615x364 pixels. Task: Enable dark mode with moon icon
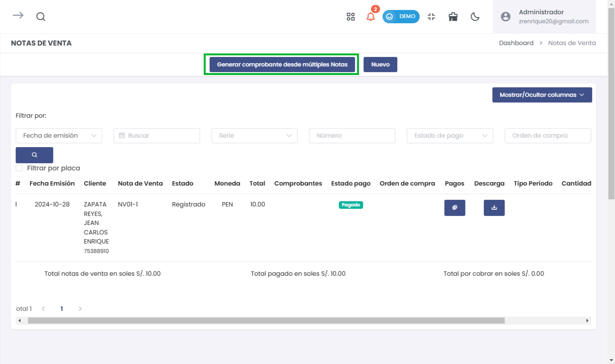tap(475, 17)
